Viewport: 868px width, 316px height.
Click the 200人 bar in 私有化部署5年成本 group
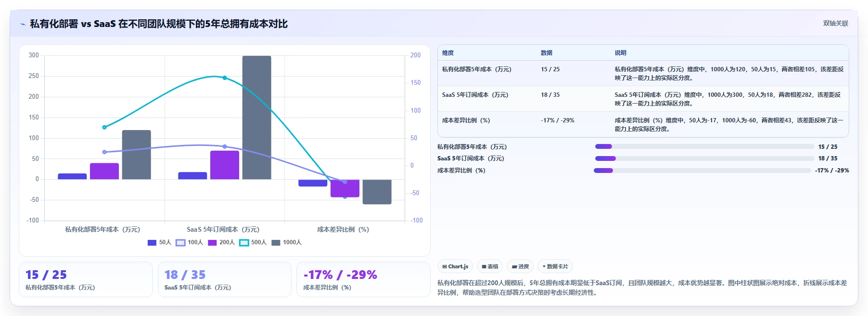pyautogui.click(x=104, y=171)
